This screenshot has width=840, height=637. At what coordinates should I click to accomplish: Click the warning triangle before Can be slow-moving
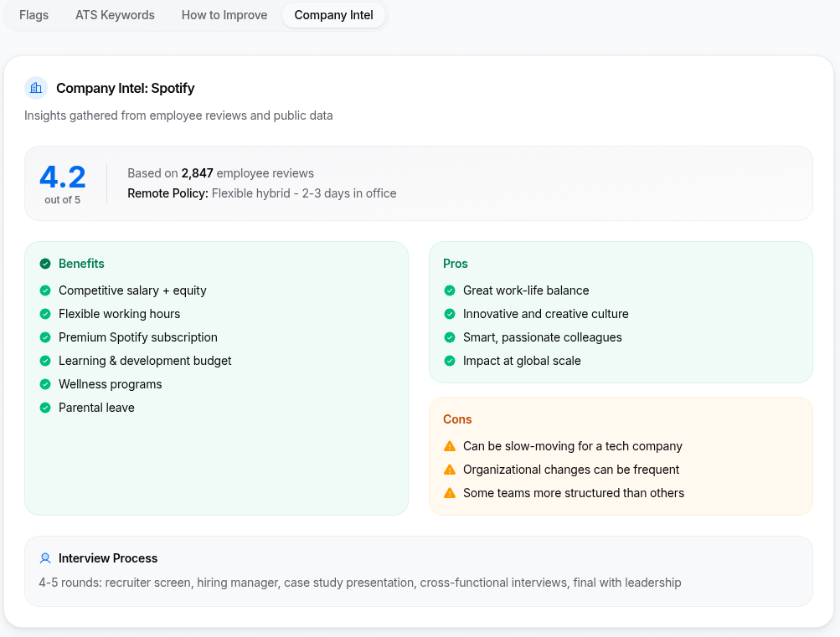(449, 446)
